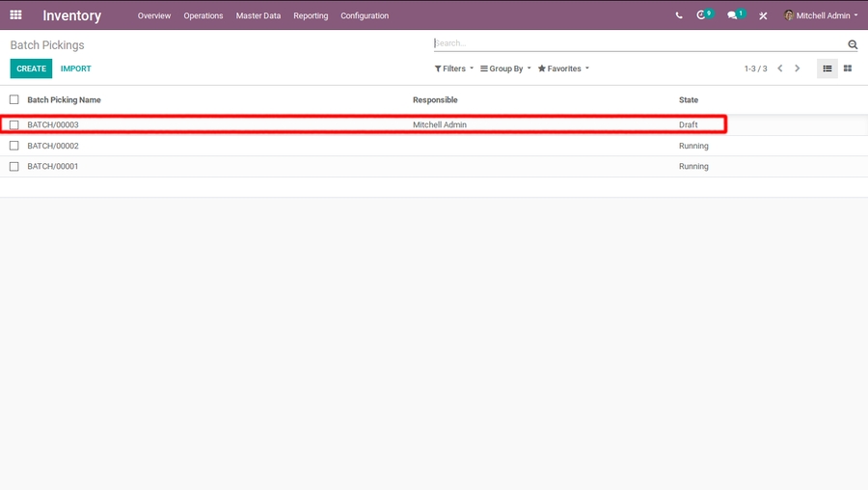Click inside the search field
This screenshot has width=868, height=490.
click(637, 43)
